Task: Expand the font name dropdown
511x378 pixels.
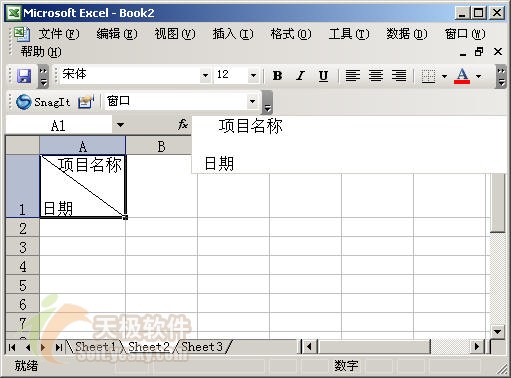Action: click(x=205, y=75)
